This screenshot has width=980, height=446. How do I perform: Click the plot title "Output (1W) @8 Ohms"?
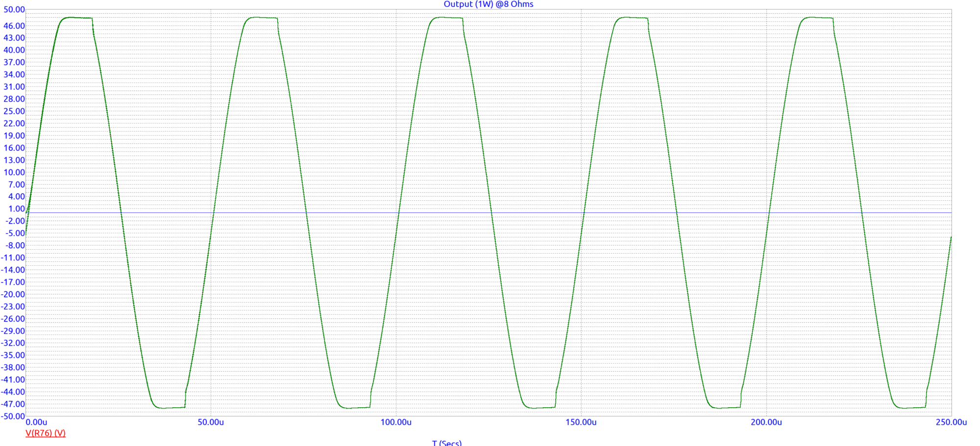(488, 4)
